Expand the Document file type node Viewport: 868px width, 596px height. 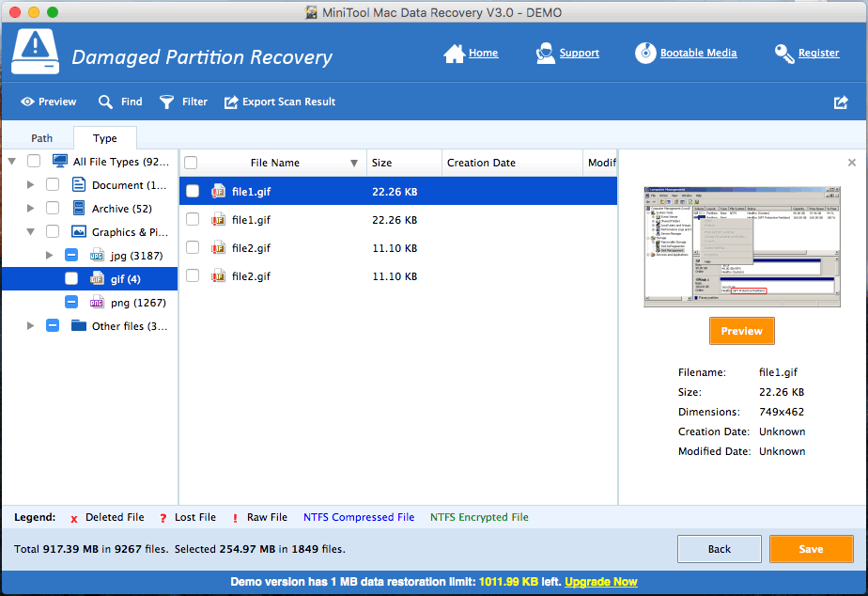pos(31,185)
